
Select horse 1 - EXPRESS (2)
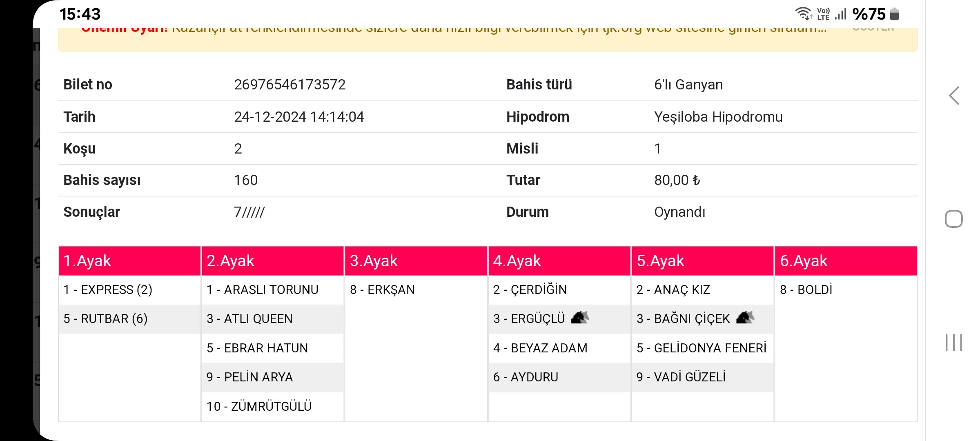coord(108,290)
